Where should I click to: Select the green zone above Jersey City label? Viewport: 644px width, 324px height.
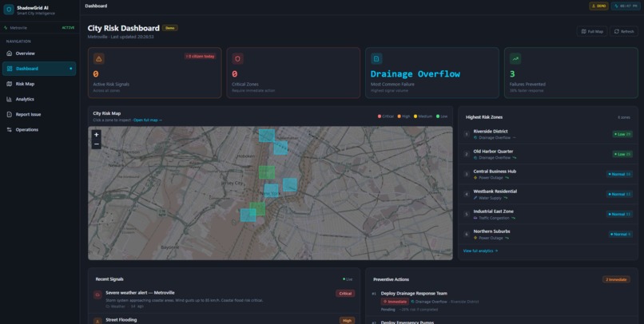coord(267,172)
